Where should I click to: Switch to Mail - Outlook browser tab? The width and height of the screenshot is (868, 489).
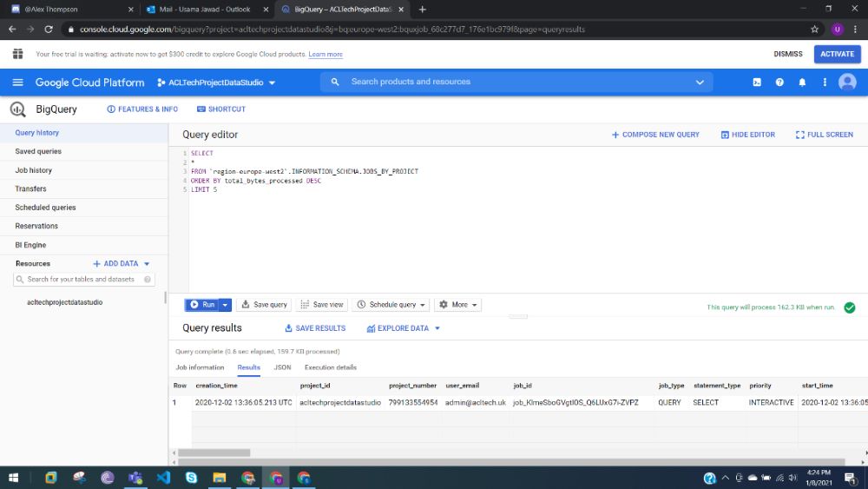[206, 10]
